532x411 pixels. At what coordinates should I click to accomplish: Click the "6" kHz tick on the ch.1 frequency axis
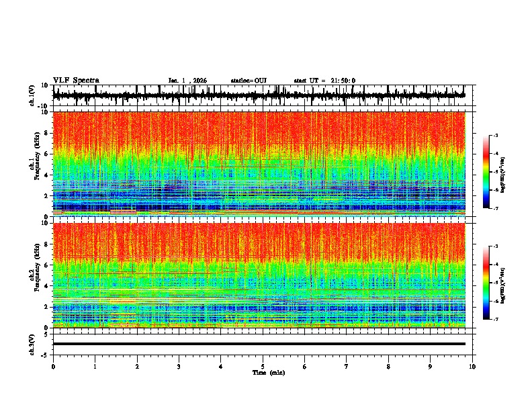tap(47, 154)
